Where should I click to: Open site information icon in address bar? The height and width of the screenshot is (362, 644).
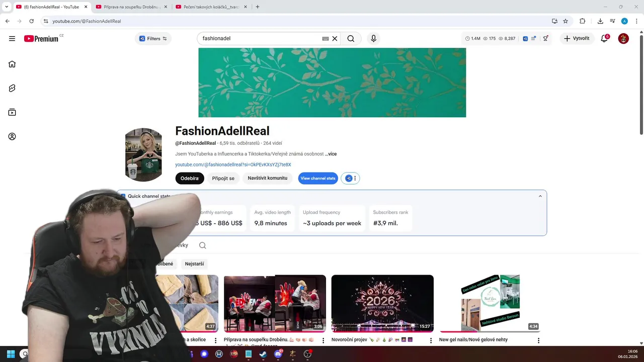click(46, 21)
